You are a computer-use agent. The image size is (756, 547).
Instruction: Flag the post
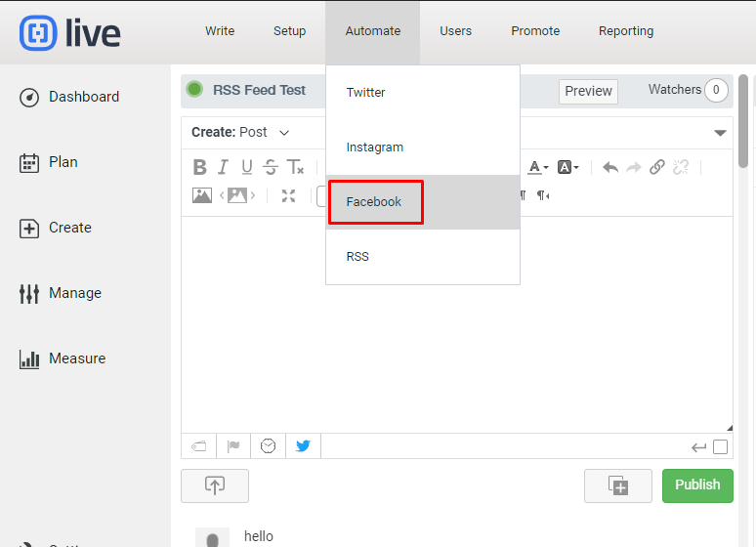(x=233, y=446)
